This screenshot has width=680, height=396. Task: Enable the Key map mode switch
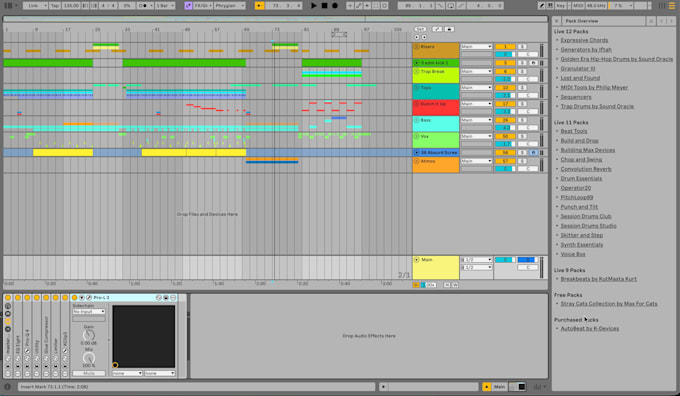561,6
